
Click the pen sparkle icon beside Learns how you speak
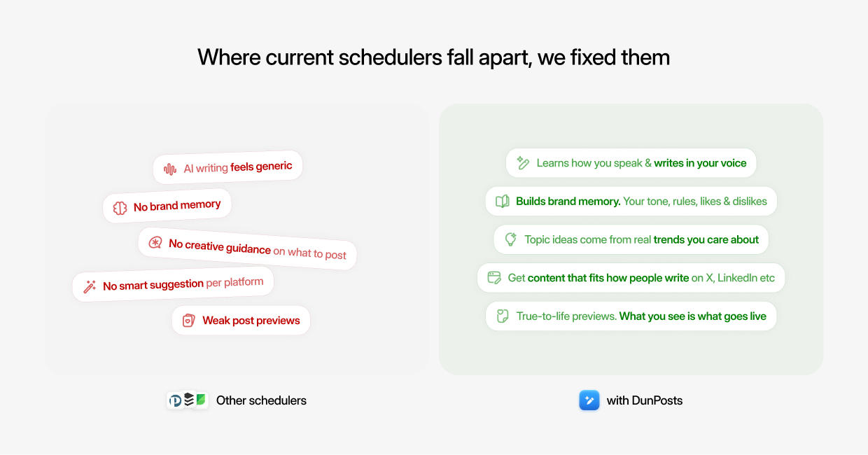[523, 163]
